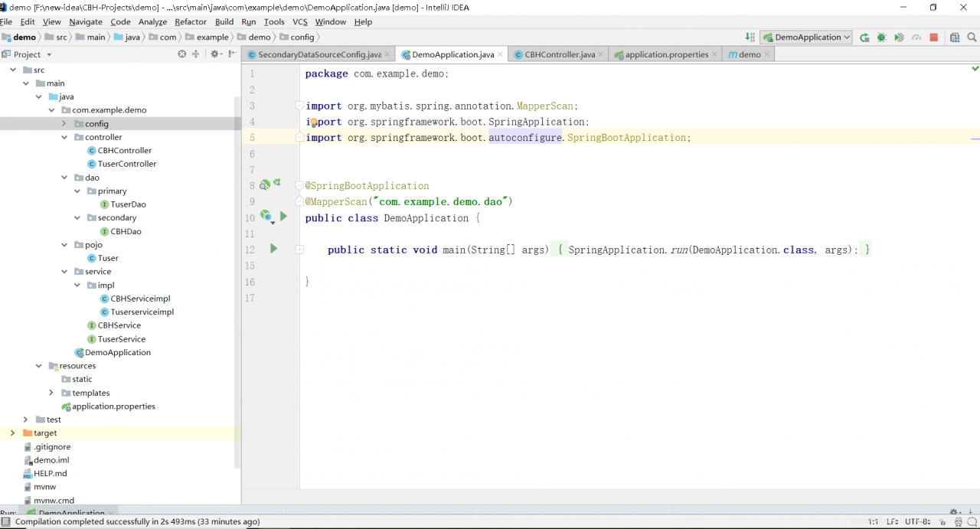Close the DemoApplication.java tab
The width and height of the screenshot is (980, 529).
(x=501, y=54)
